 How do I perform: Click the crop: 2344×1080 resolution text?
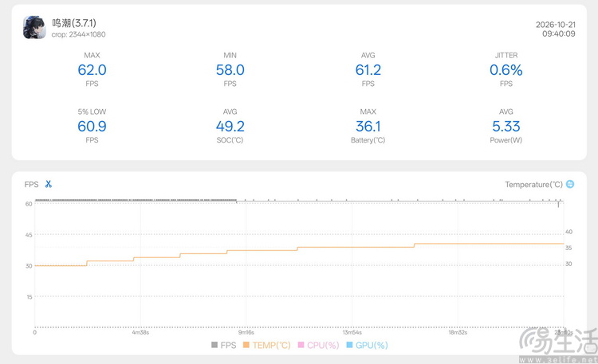click(x=79, y=34)
